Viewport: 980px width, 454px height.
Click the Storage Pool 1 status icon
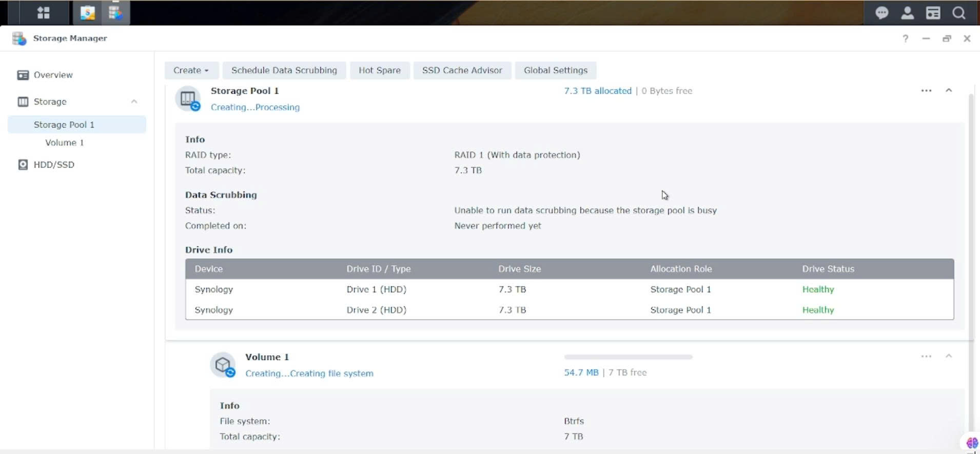(x=188, y=98)
